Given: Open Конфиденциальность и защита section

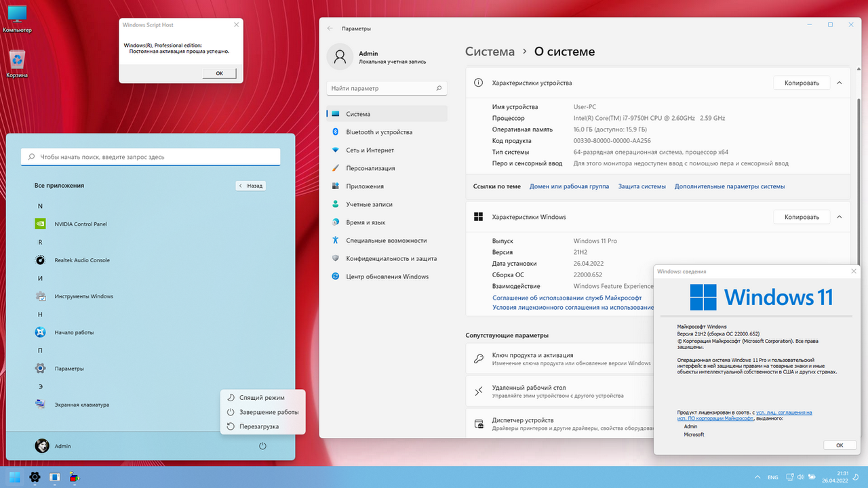Looking at the screenshot, I should (387, 258).
